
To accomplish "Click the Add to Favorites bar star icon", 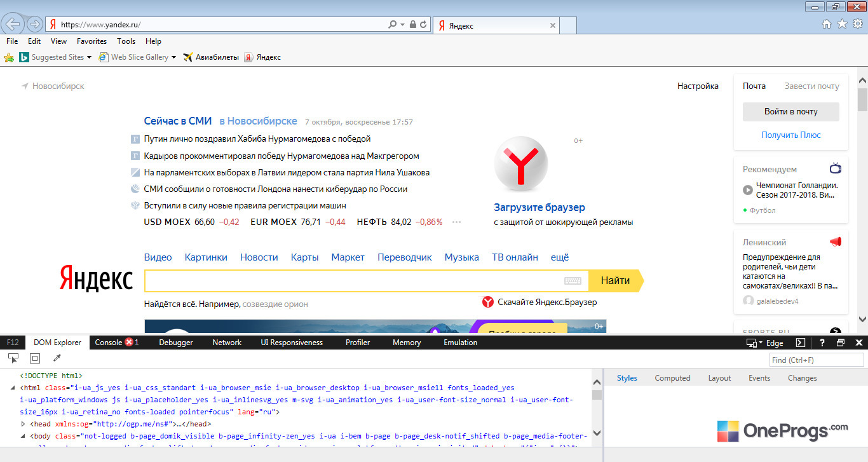I will (9, 57).
